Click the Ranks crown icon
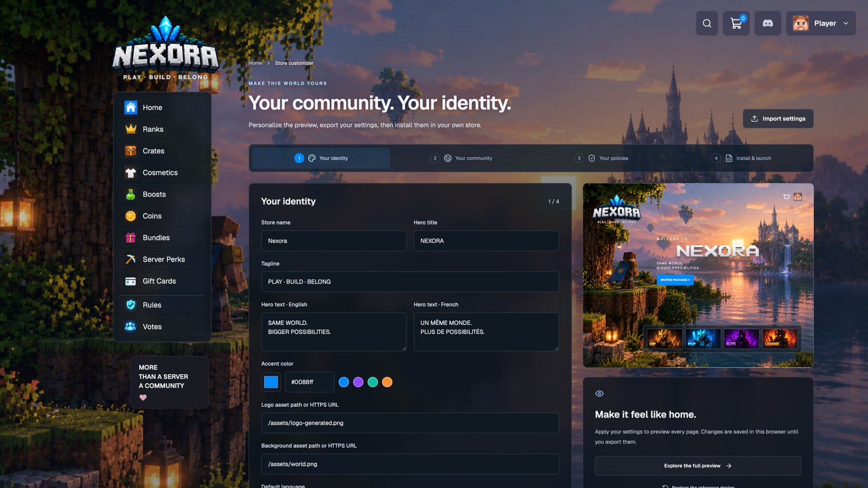868x488 pixels. tap(131, 129)
